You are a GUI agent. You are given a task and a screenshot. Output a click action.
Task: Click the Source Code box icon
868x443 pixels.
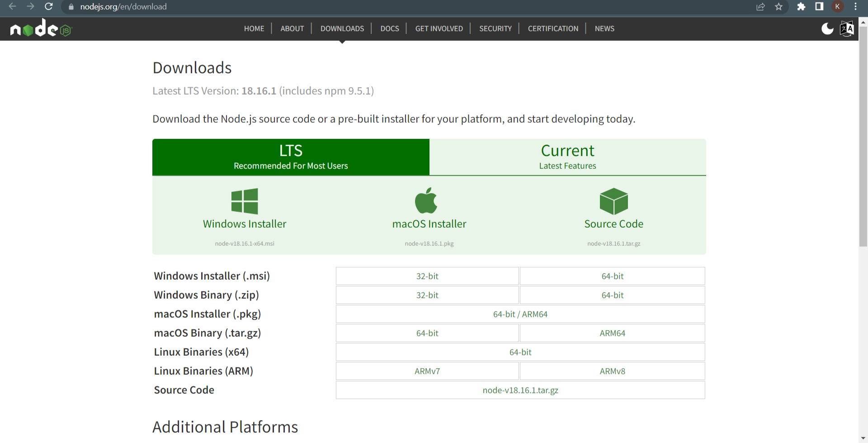coord(614,201)
